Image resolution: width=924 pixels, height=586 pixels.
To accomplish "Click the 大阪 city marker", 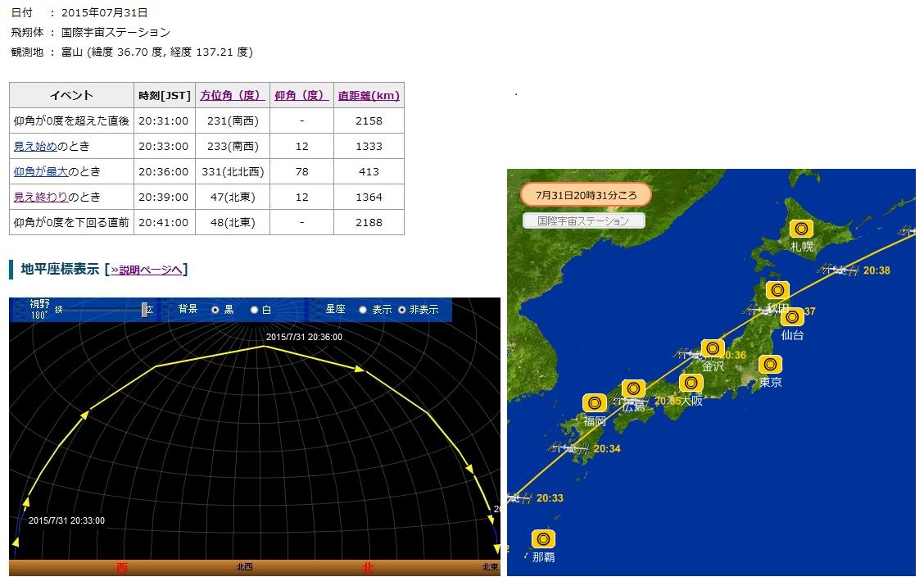I will point(691,384).
